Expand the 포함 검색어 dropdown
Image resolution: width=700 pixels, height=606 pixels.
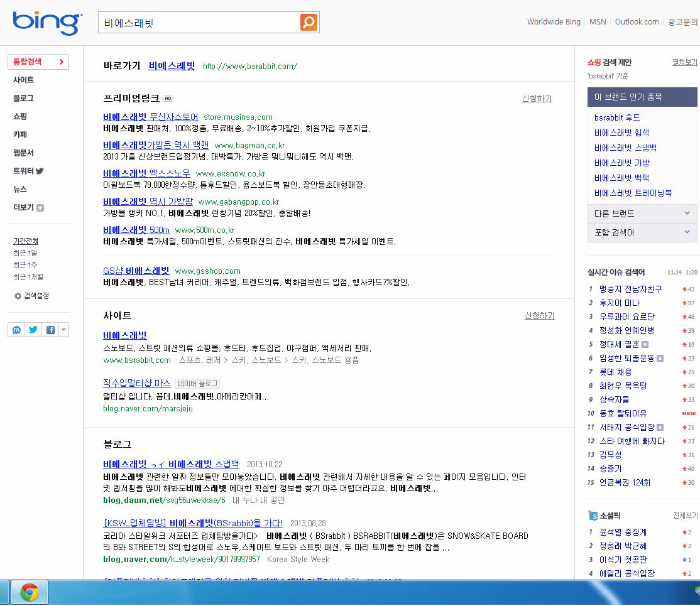(642, 232)
